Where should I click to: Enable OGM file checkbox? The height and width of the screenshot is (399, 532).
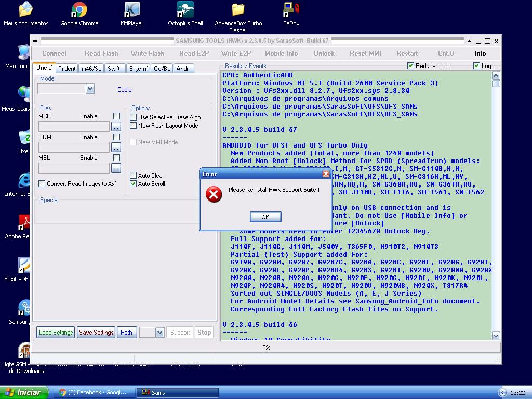coord(116,137)
